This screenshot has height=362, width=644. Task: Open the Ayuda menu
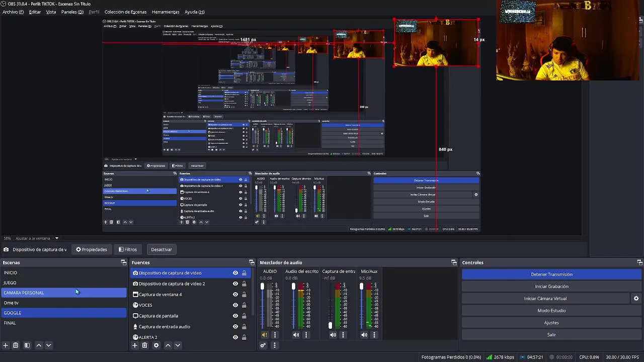click(194, 12)
